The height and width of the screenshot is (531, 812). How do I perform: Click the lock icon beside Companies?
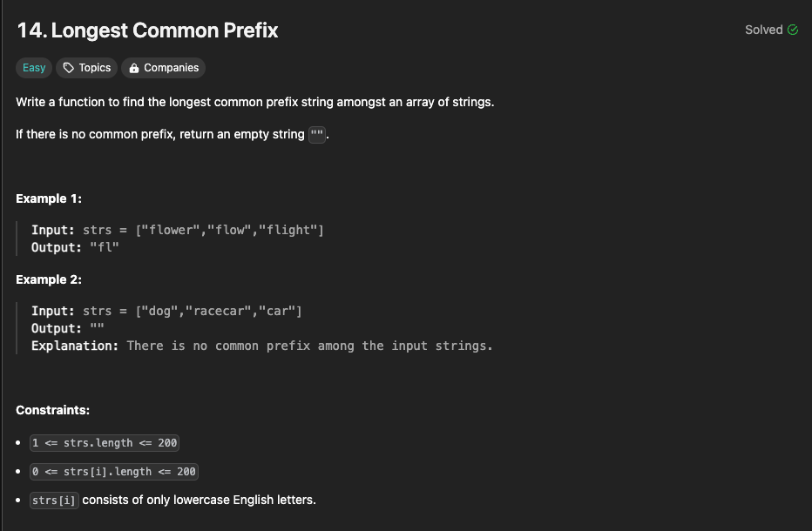(x=134, y=68)
